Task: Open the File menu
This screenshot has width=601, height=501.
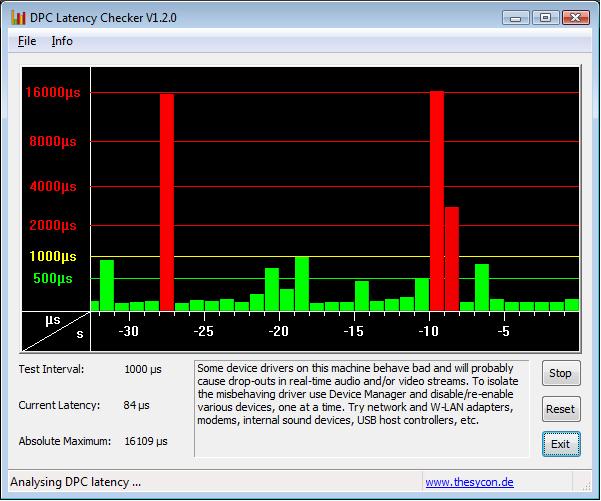Action: tap(27, 41)
